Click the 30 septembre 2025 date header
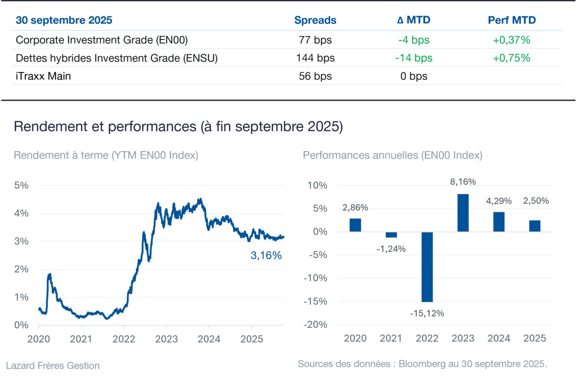The width and height of the screenshot is (588, 377). click(x=64, y=21)
